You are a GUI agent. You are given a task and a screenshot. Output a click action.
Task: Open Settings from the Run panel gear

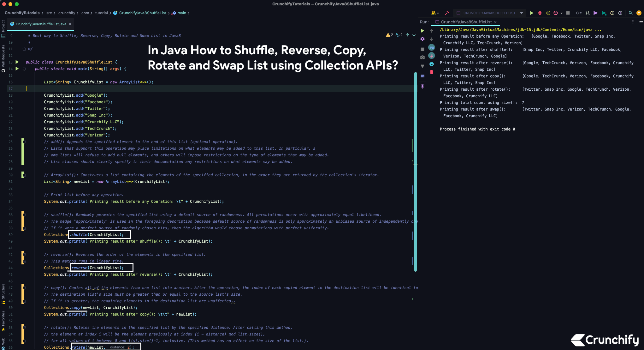[423, 39]
